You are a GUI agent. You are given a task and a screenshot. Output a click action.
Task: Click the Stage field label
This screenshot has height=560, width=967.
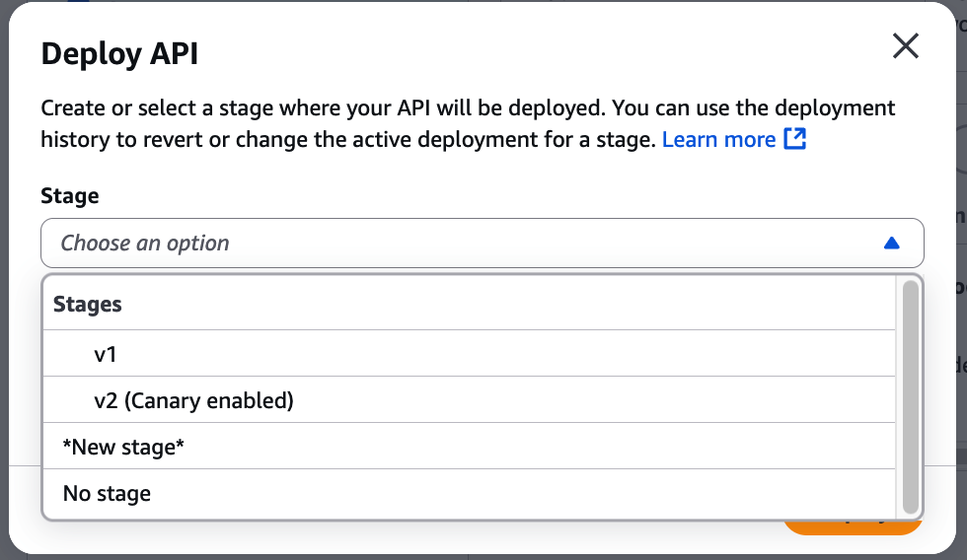tap(70, 196)
